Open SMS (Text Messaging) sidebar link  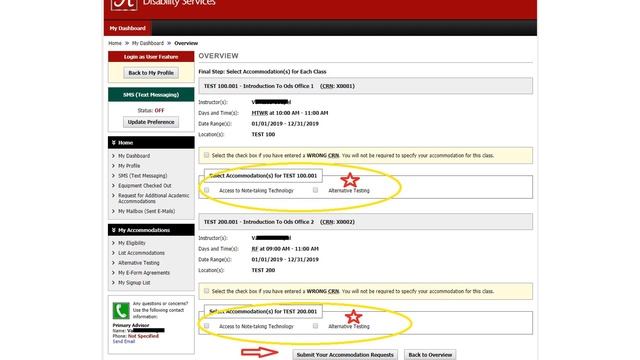(142, 176)
